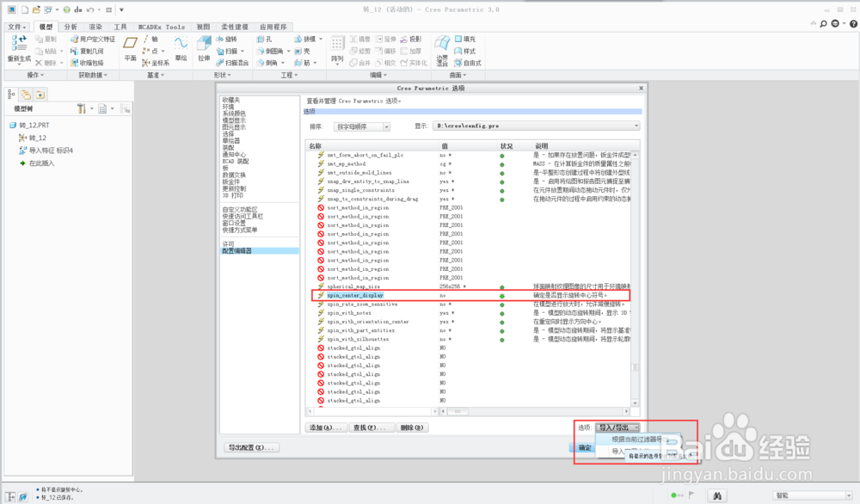Select the 投影 project tool
This screenshot has width=860, height=504.
coord(411,39)
